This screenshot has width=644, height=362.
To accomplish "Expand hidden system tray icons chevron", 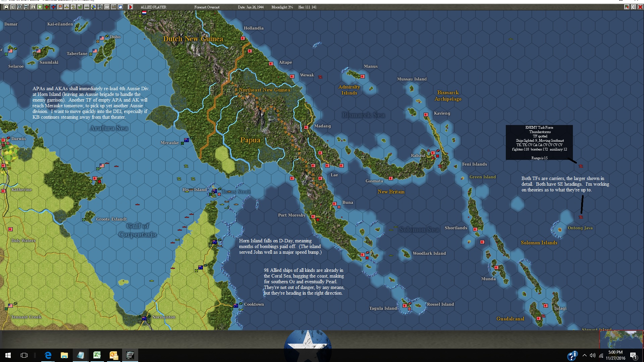I will [585, 355].
